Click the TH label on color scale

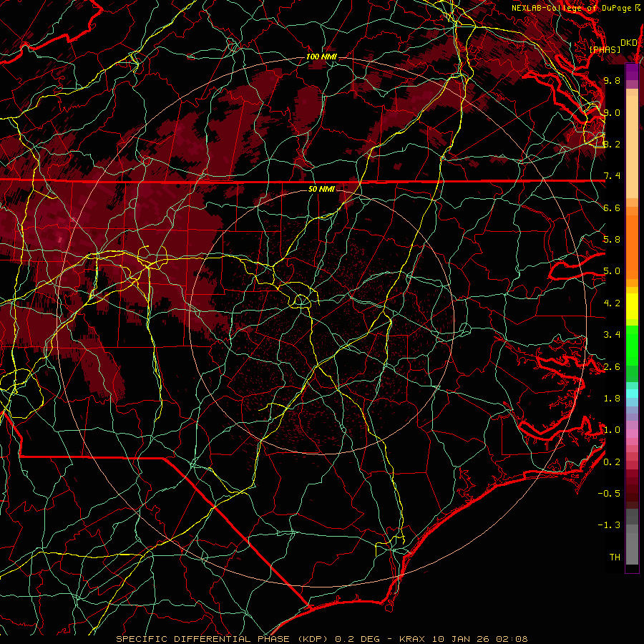tap(615, 557)
